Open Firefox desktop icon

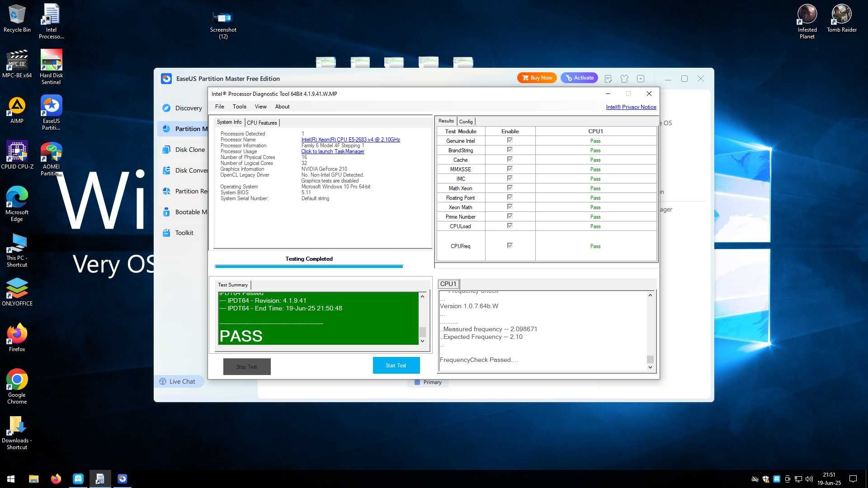[17, 338]
